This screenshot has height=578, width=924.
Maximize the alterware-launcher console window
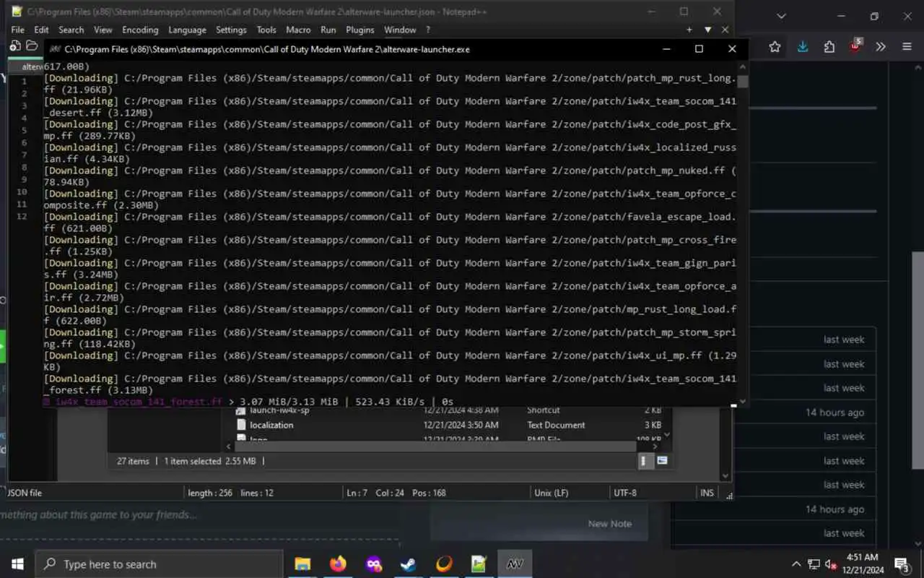(x=699, y=49)
